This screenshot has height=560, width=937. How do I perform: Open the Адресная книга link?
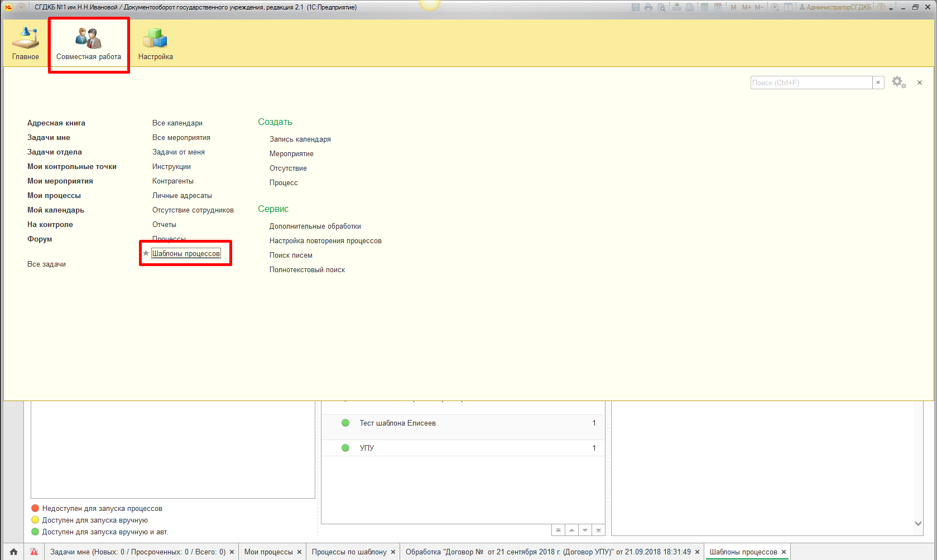(56, 123)
